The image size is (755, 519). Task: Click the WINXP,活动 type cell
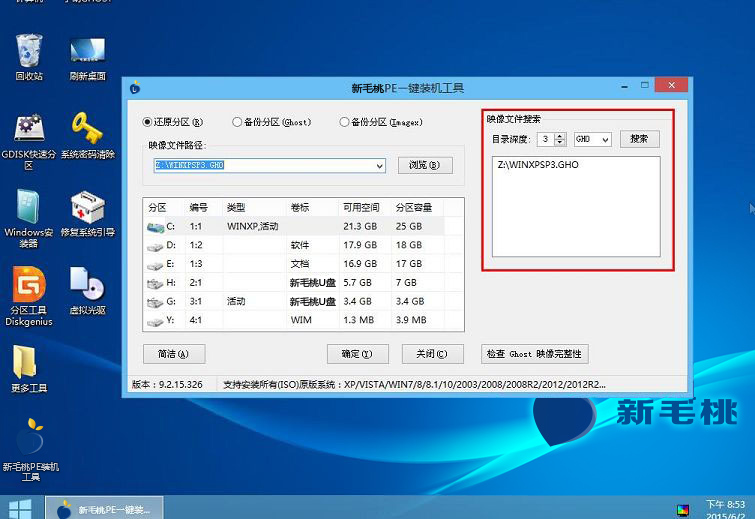tap(252, 226)
